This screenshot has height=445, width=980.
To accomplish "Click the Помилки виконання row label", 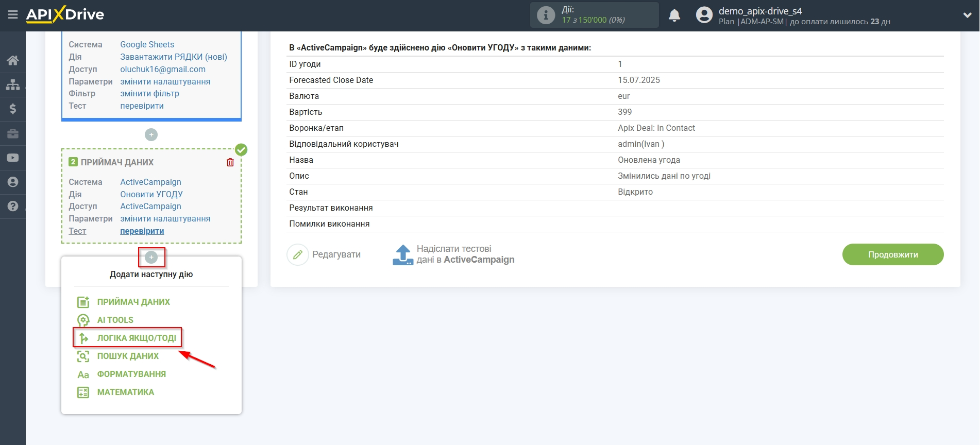I will [x=329, y=224].
